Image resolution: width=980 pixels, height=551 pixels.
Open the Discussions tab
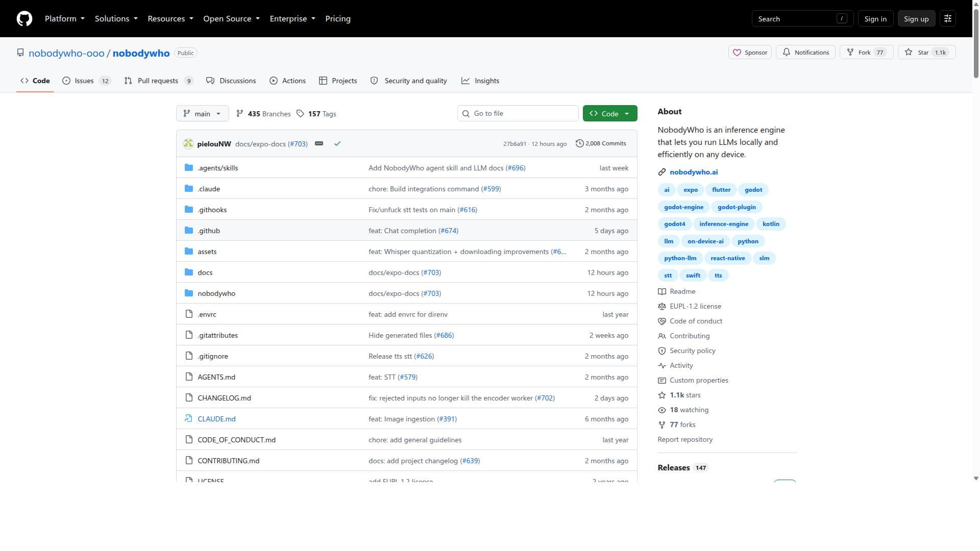click(x=231, y=81)
